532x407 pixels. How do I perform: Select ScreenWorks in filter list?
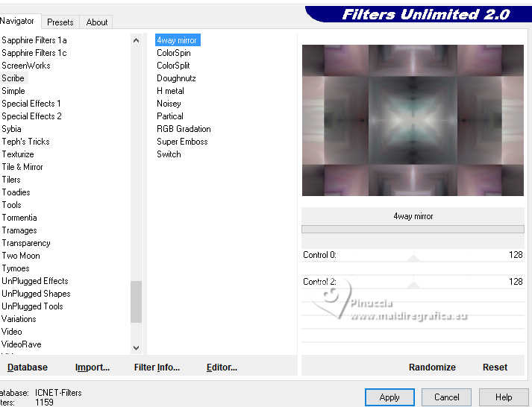click(26, 66)
